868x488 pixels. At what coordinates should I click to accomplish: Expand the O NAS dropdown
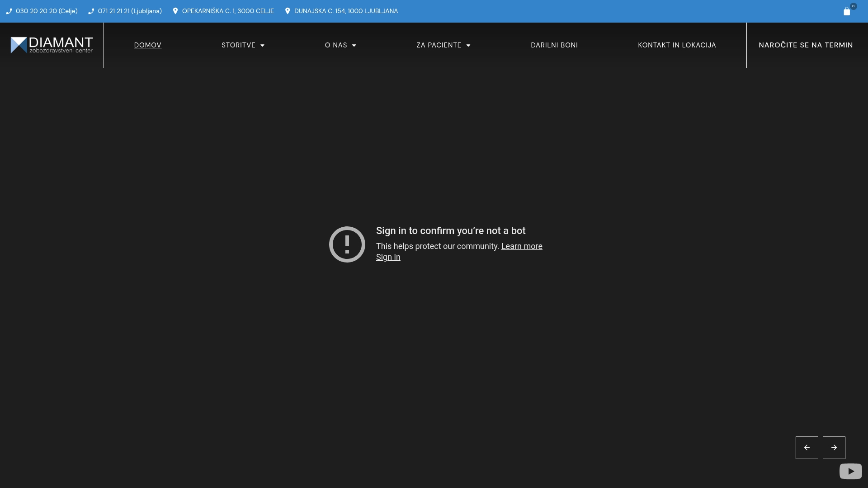pyautogui.click(x=340, y=45)
